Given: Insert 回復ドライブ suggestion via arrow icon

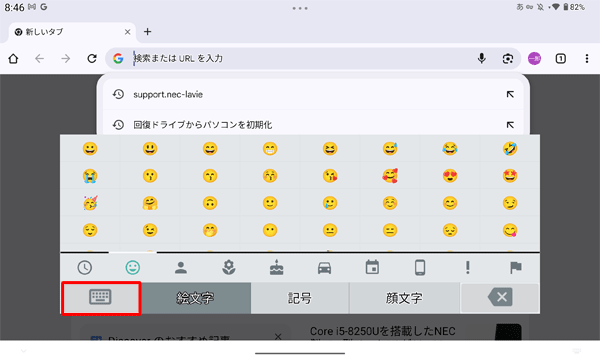Looking at the screenshot, I should (510, 125).
